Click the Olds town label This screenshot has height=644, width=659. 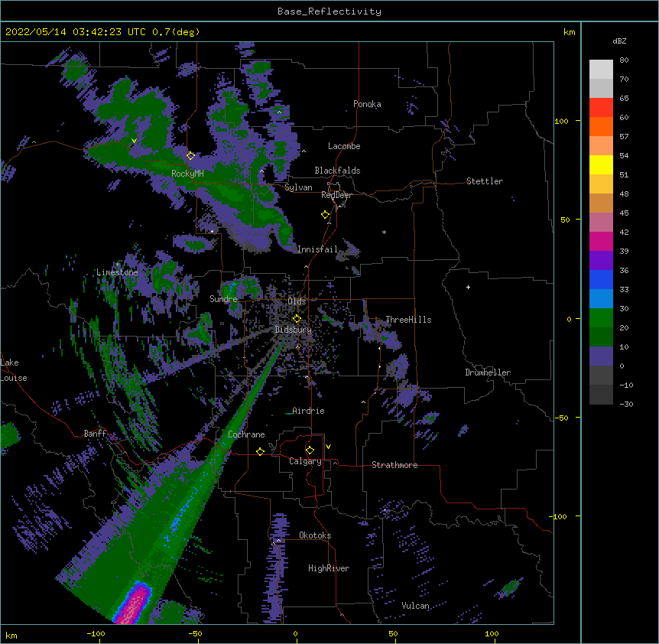[x=297, y=301]
